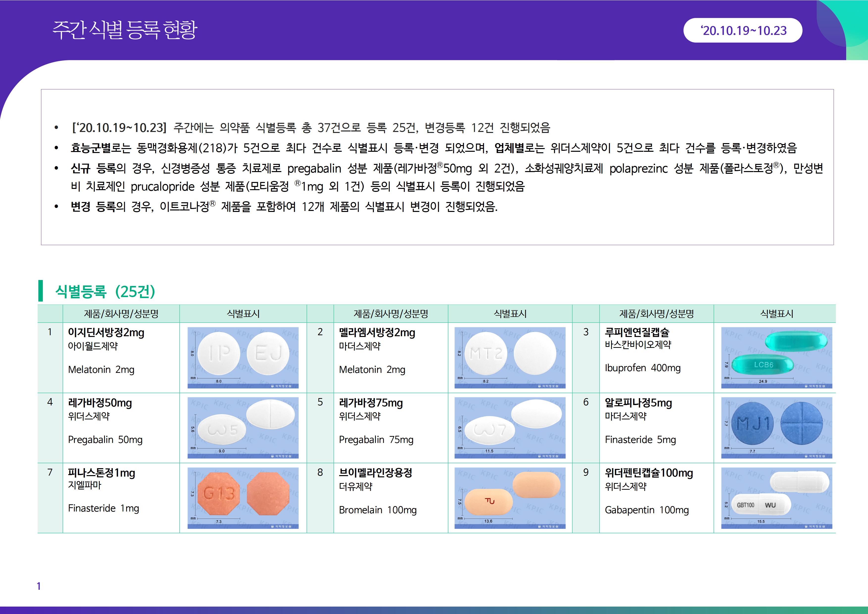Screen dimensions: 868x614
Task: Click the orange G13 피나스톤정 image
Action: click(243, 498)
